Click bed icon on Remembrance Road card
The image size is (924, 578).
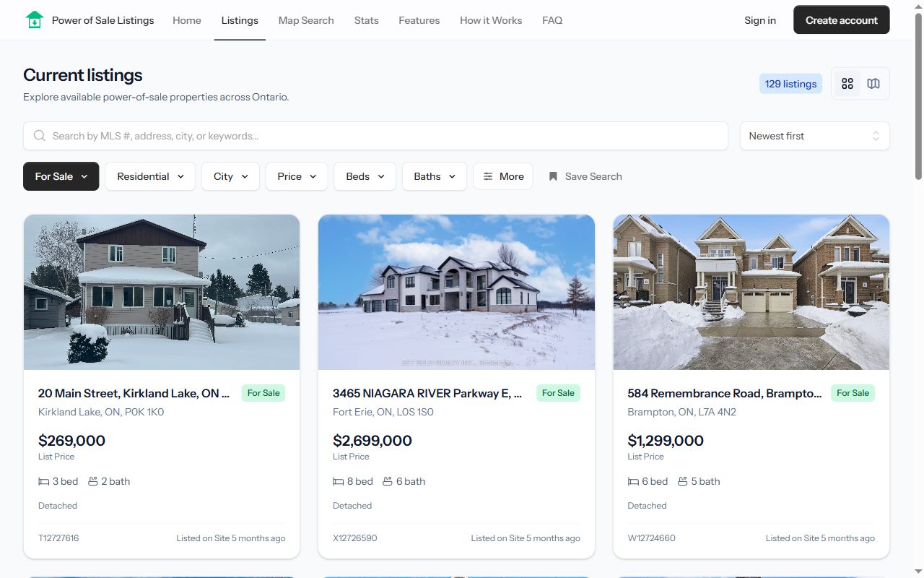[633, 481]
